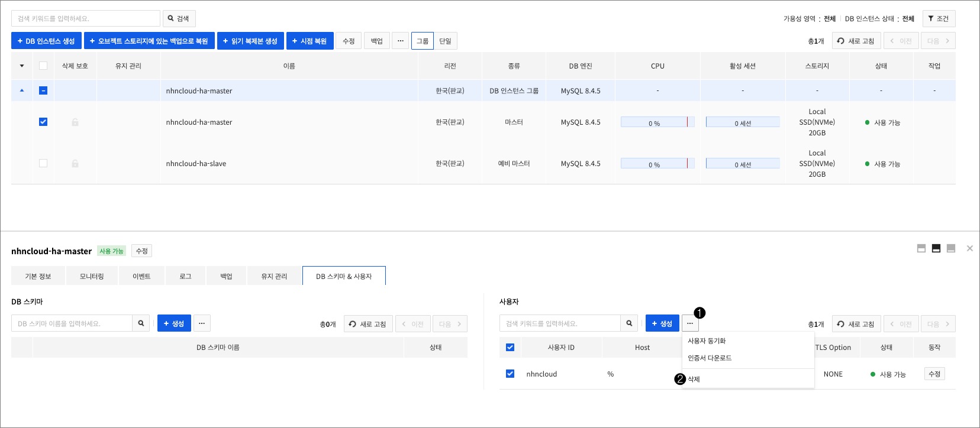Image resolution: width=980 pixels, height=428 pixels.
Task: Open the detail 백업 tab
Action: pos(227,276)
